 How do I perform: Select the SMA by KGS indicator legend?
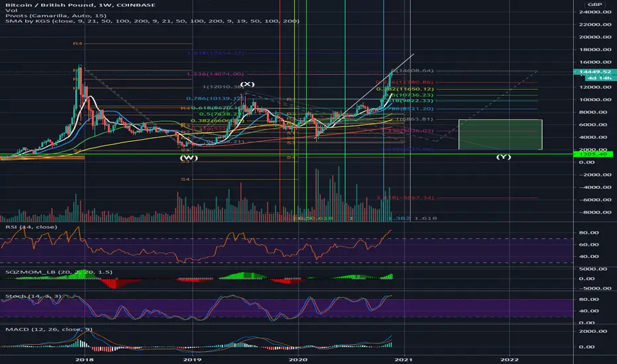tap(152, 21)
